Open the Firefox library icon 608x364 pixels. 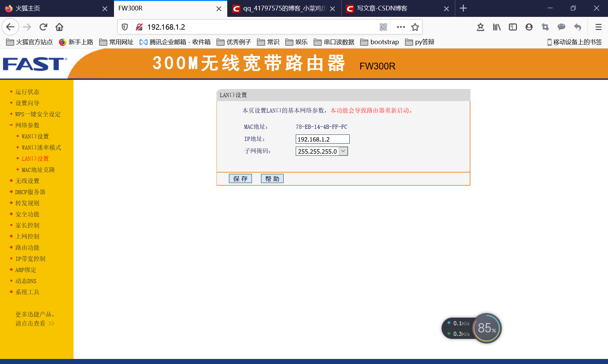point(496,27)
